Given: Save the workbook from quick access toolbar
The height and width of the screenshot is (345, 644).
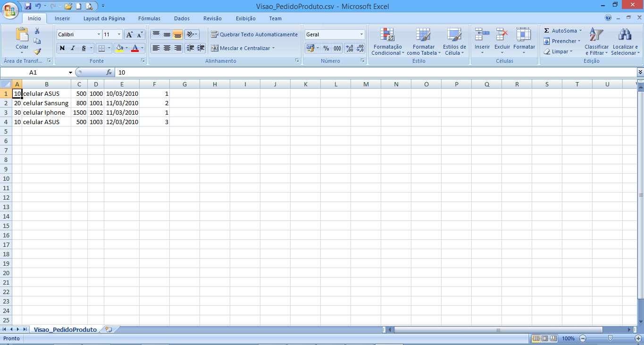Looking at the screenshot, I should [x=28, y=6].
